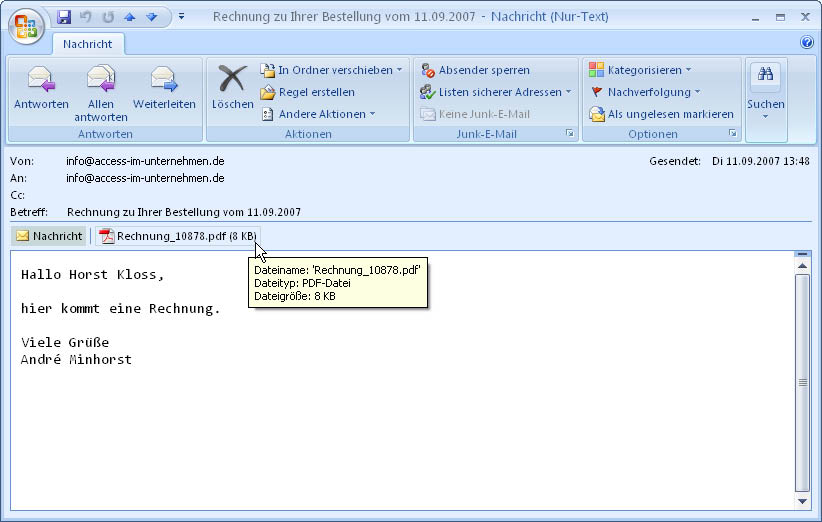Maximize the message window
Screen dimensions: 822x522
click(x=781, y=17)
